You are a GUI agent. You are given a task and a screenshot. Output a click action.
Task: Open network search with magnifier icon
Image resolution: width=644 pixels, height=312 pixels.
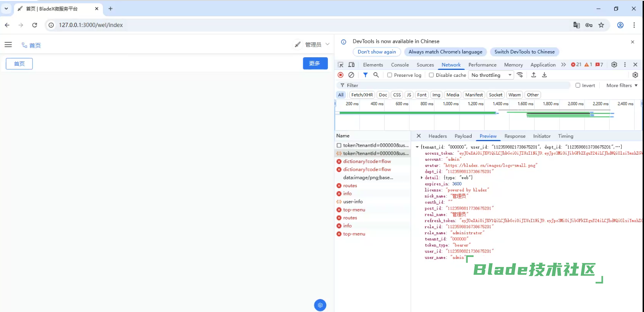(x=376, y=75)
